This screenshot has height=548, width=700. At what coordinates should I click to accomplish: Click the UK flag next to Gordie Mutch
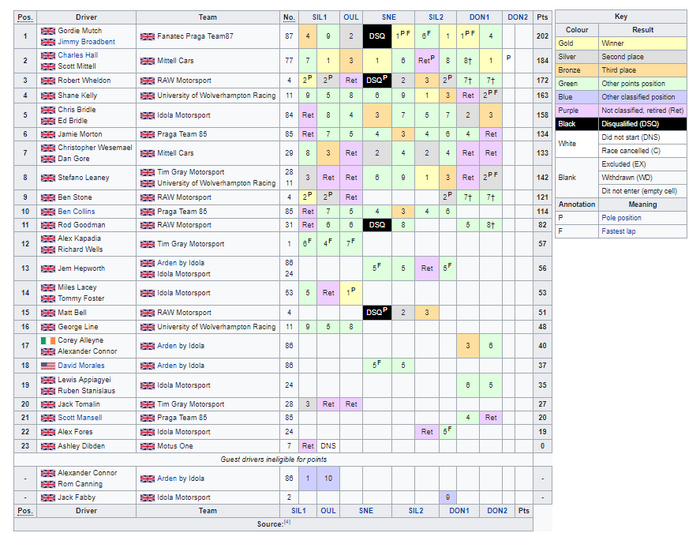(48, 31)
